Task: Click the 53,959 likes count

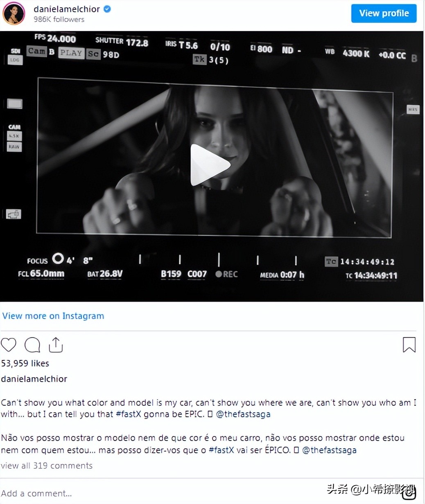Action: point(25,363)
